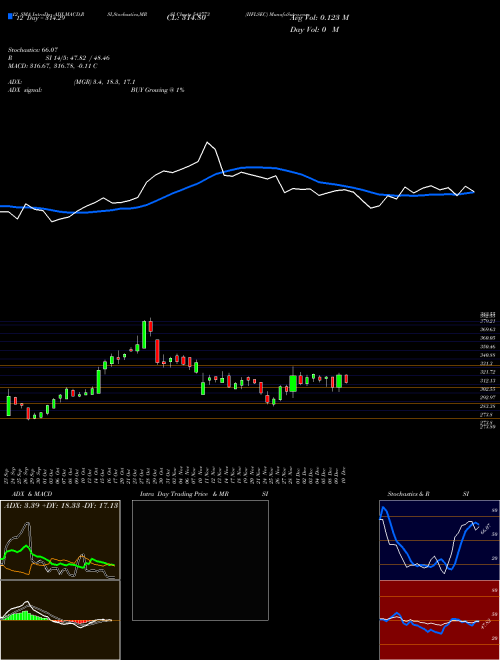Image resolution: width=500 pixels, height=660 pixels.
Task: Click the 'MACD: 316.67, 316.78, -0.11 C' line
Action: coord(53,66)
